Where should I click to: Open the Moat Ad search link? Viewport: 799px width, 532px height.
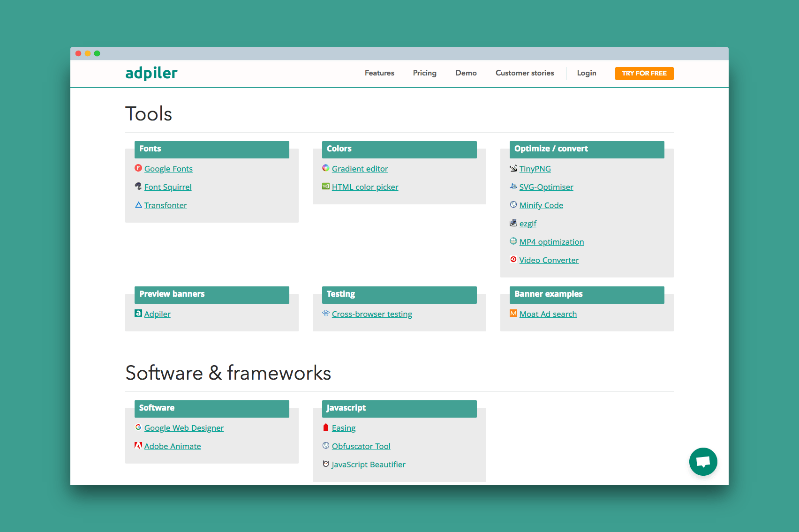[548, 314]
